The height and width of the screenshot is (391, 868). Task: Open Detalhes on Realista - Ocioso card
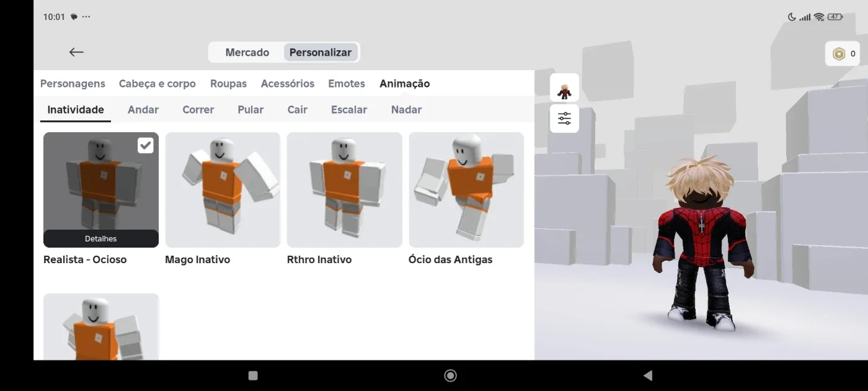point(101,238)
